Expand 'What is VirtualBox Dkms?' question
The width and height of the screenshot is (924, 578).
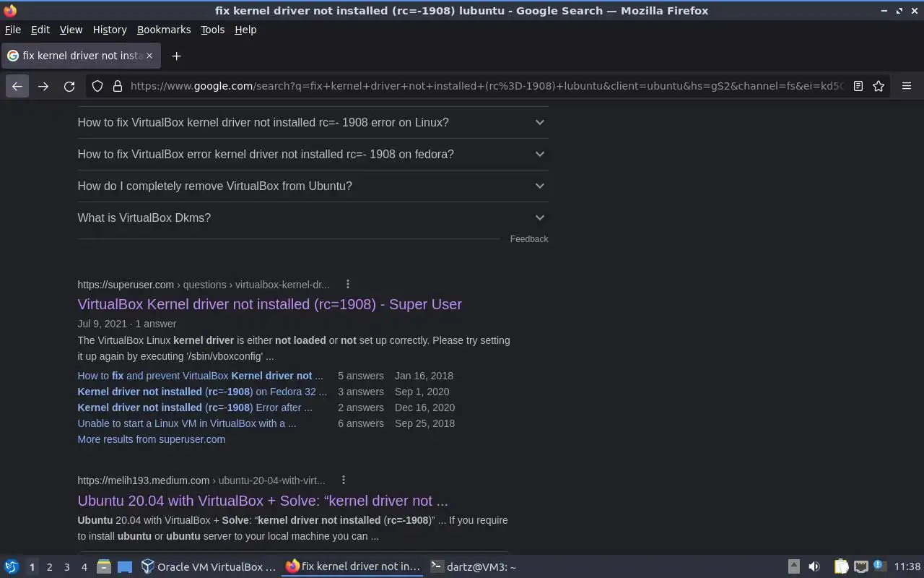pyautogui.click(x=313, y=217)
